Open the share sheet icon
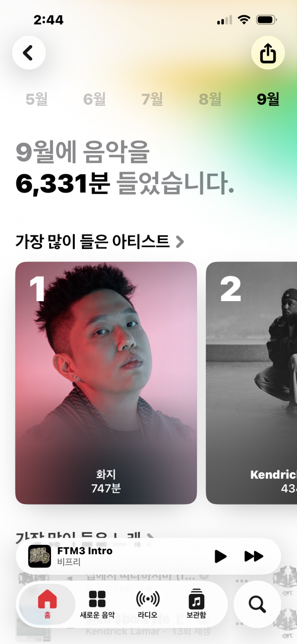This screenshot has height=644, width=297. 268,53
